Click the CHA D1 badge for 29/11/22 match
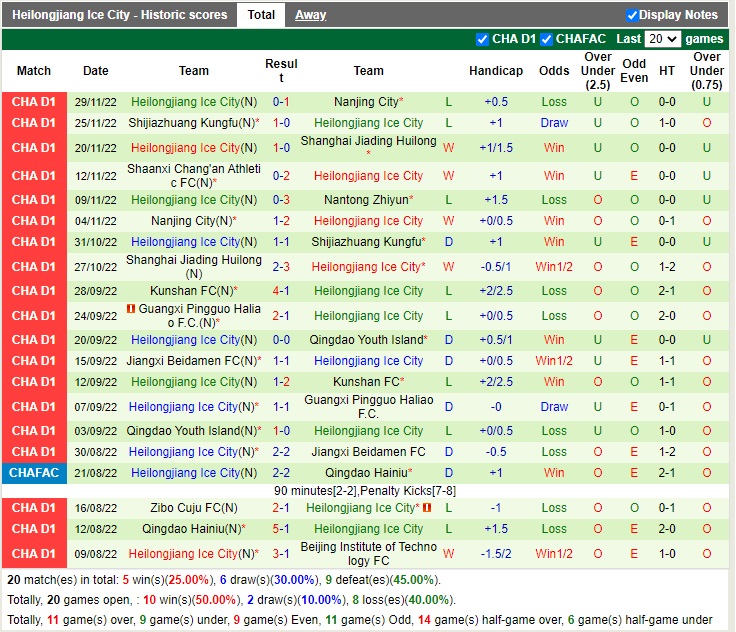 pyautogui.click(x=33, y=102)
